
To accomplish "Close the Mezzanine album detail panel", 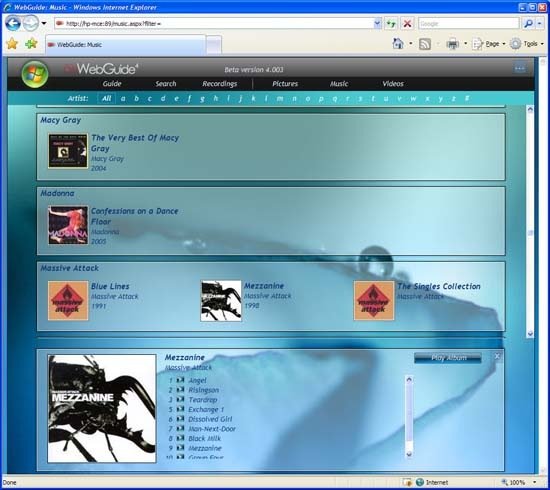I will coord(497,356).
